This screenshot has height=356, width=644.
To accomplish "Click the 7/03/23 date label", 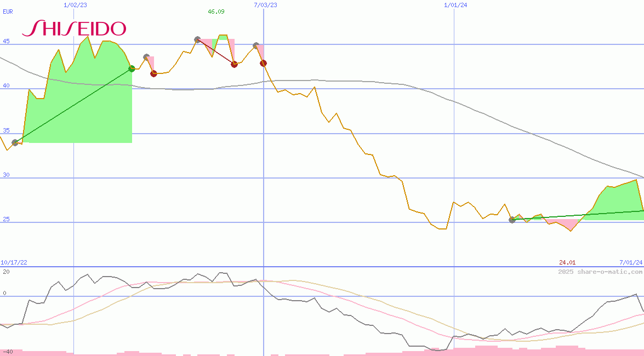I will tap(265, 4).
